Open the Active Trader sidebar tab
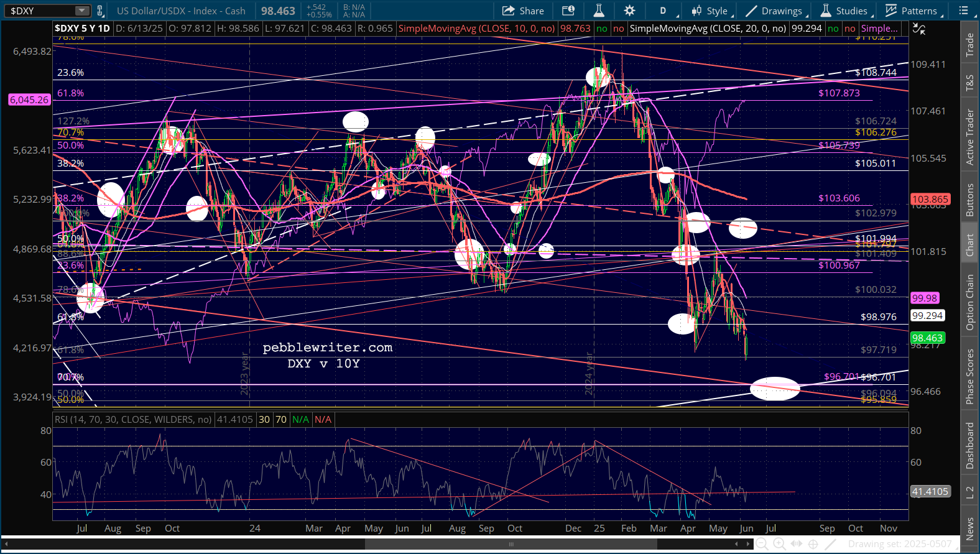This screenshot has width=980, height=554. 970,137
